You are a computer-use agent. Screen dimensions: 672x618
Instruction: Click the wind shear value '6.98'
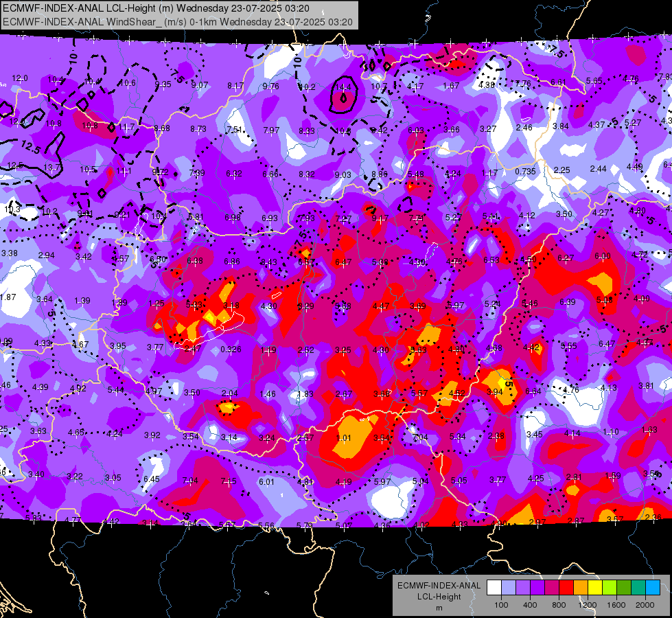point(233,218)
